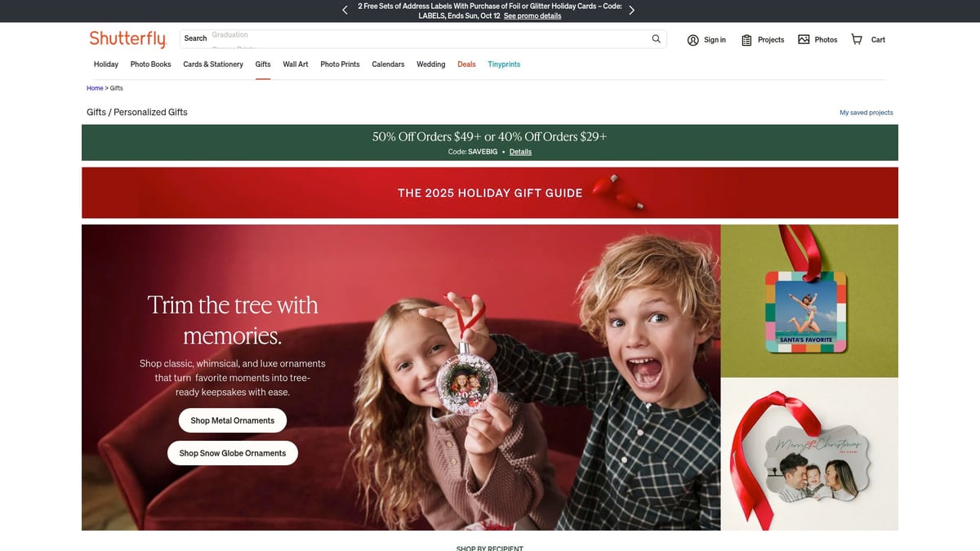The image size is (980, 551).
Task: Open the Photo Books menu
Action: coord(151,64)
